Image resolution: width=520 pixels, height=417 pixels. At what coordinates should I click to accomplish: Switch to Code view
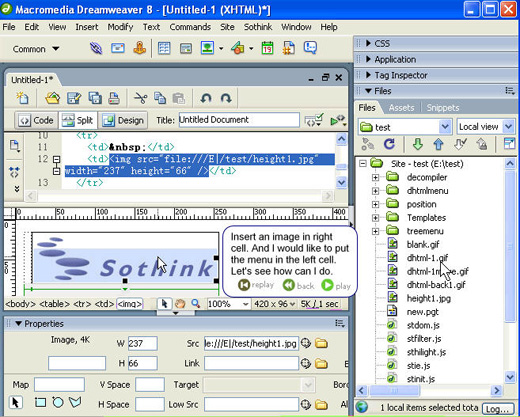click(36, 120)
